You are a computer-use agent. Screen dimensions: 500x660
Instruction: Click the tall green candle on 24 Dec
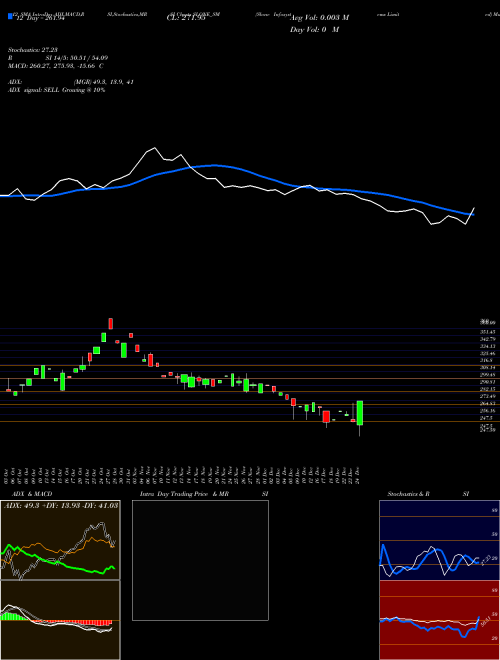click(x=360, y=413)
